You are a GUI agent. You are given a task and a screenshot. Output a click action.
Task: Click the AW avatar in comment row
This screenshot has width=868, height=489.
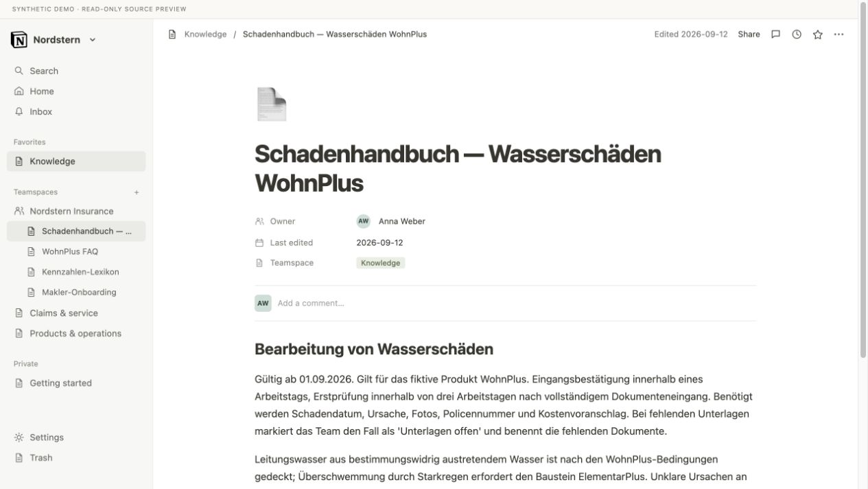263,303
